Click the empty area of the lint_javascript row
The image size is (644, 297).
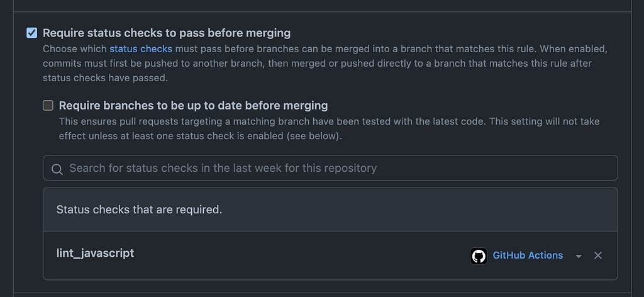[302, 255]
